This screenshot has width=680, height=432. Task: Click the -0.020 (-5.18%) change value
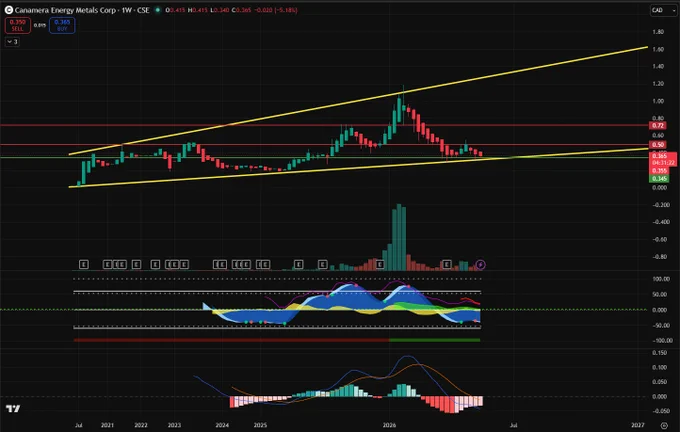coord(275,10)
